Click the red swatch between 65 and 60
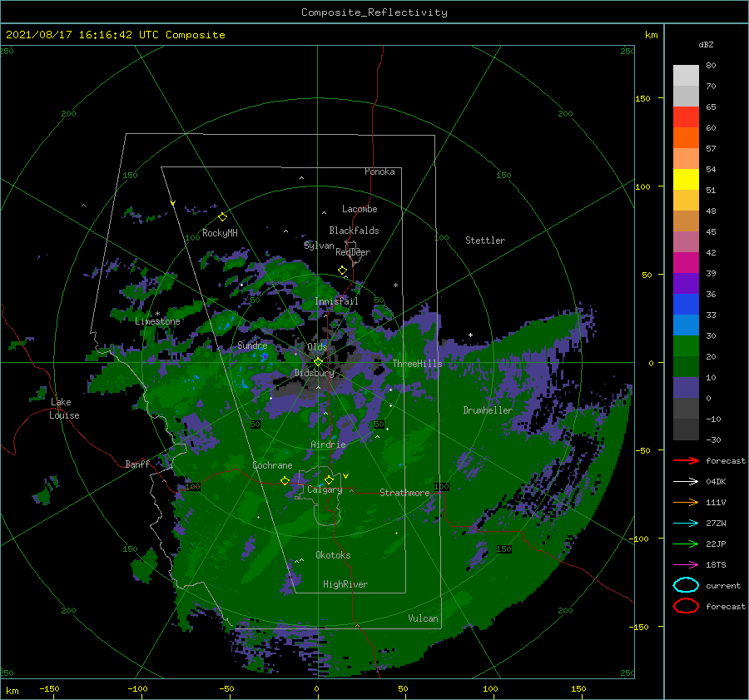This screenshot has height=700, width=749. point(686,117)
